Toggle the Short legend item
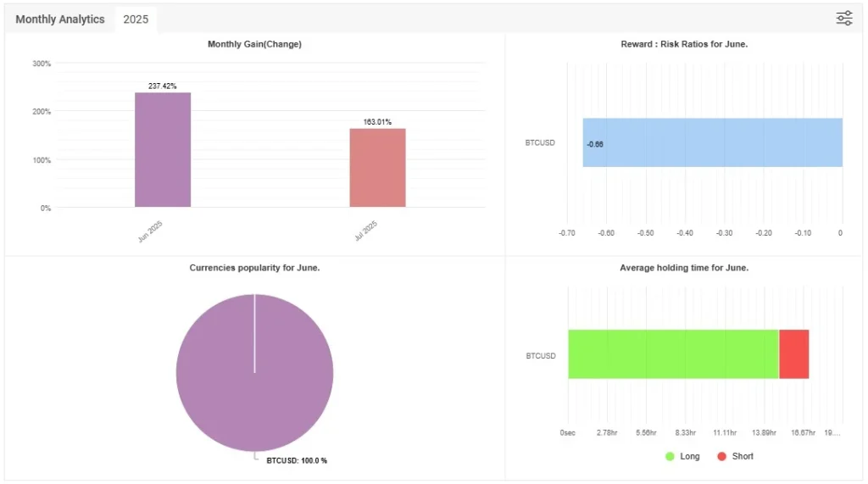The height and width of the screenshot is (484, 868). point(735,456)
